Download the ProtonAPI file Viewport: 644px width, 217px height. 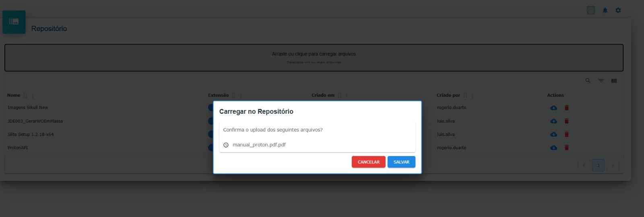[x=554, y=148]
